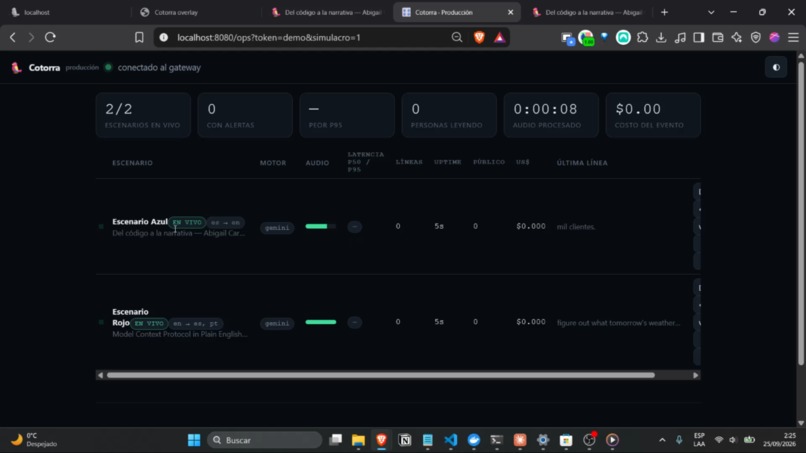Viewport: 806px width, 453px height.
Task: Switch to the Cotorra overlay tab
Action: pyautogui.click(x=195, y=12)
